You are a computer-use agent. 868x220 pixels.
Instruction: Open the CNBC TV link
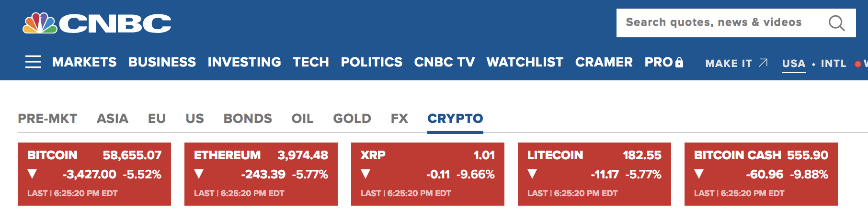click(x=444, y=62)
